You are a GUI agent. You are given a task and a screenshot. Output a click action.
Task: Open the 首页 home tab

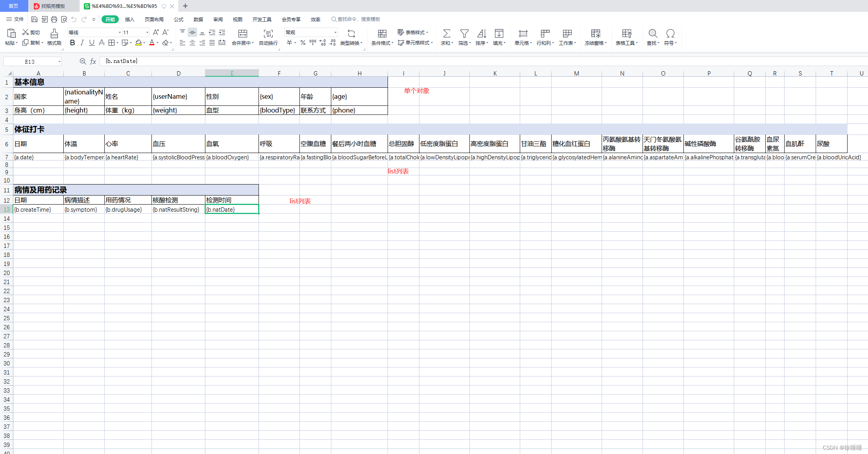[x=14, y=6]
